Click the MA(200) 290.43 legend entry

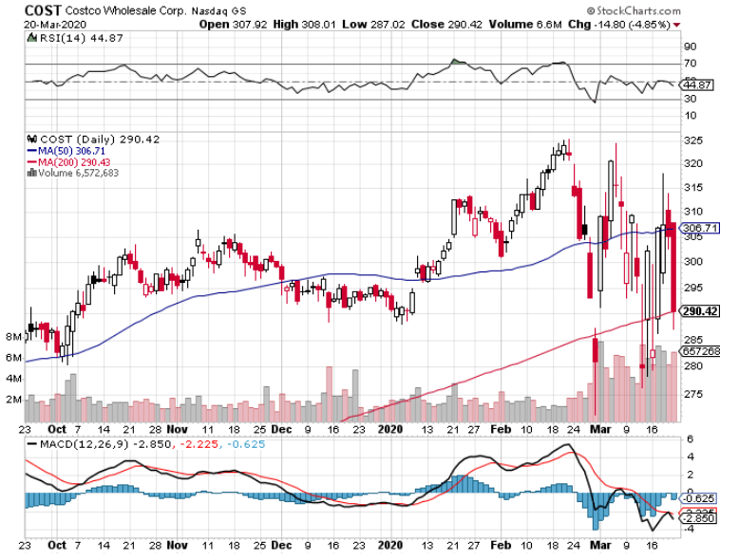click(x=68, y=162)
